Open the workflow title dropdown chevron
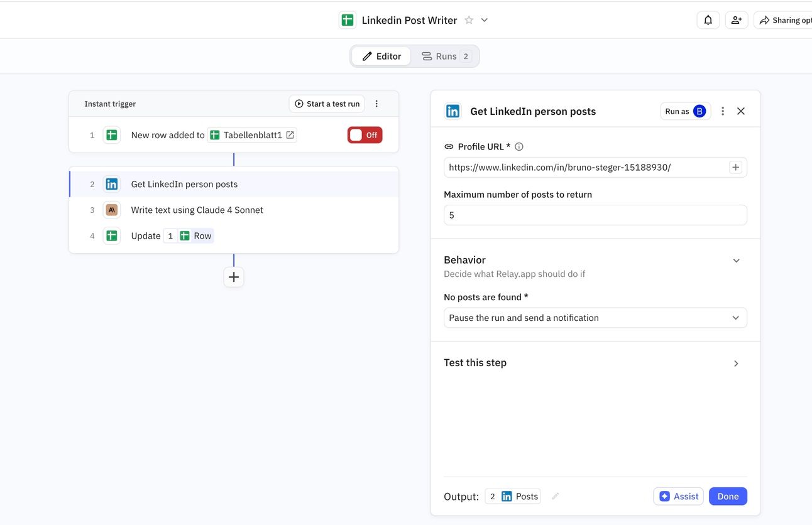The image size is (812, 525). tap(485, 20)
